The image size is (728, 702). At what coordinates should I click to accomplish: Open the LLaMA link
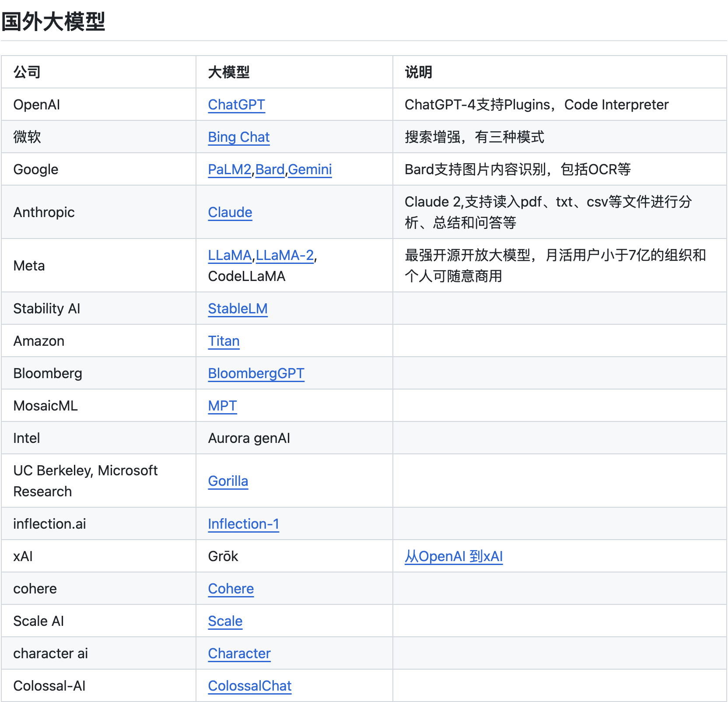pos(230,255)
